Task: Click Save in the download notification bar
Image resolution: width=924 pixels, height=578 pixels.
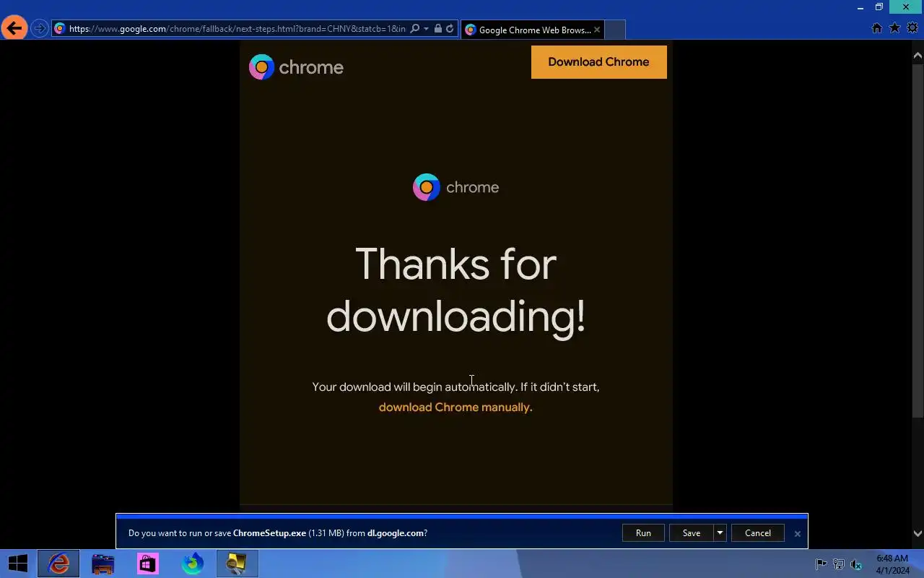Action: 692,533
